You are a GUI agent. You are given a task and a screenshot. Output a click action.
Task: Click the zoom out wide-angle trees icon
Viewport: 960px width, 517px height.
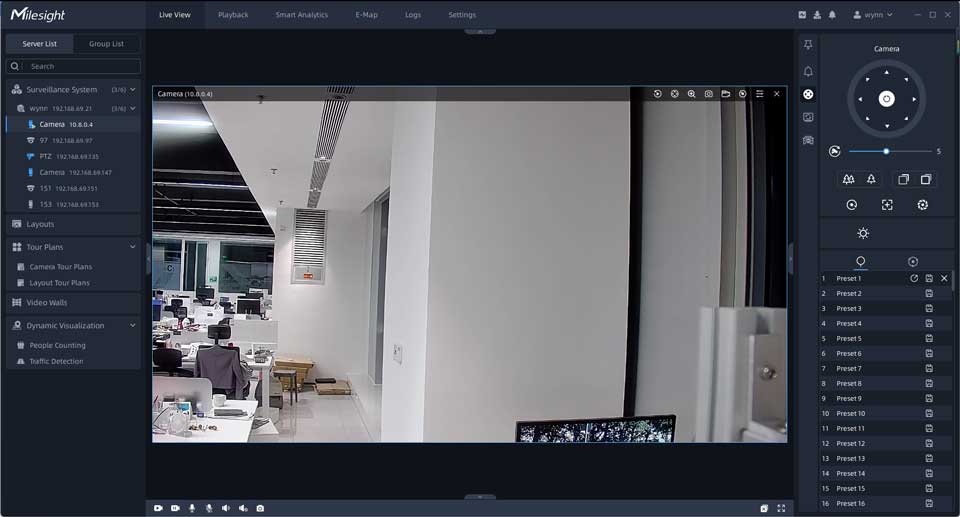click(848, 179)
